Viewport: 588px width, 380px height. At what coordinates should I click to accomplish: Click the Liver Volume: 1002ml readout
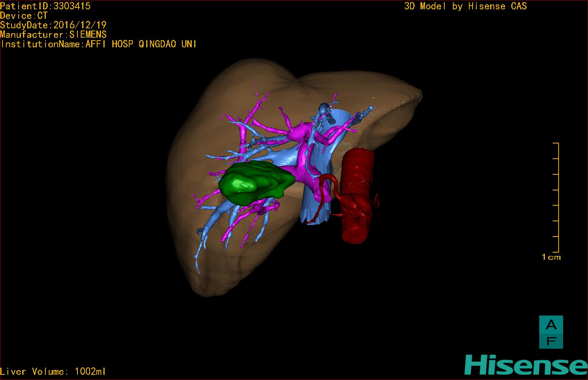coord(53,371)
